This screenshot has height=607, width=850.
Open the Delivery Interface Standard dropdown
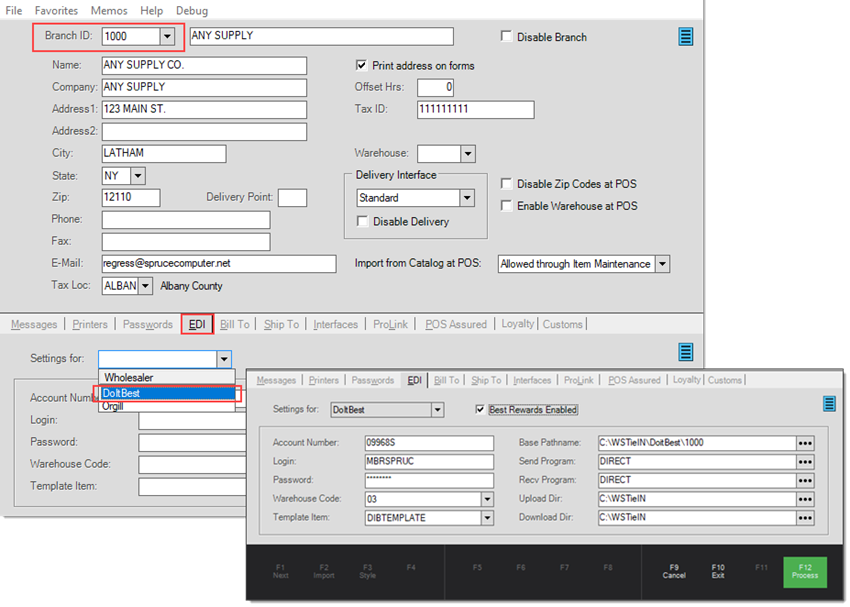tap(467, 198)
